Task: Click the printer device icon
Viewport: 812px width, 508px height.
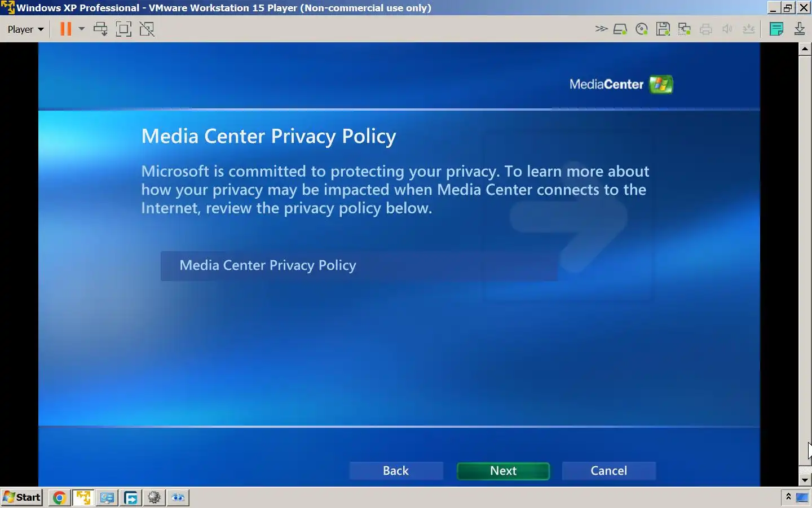Action: 706,29
